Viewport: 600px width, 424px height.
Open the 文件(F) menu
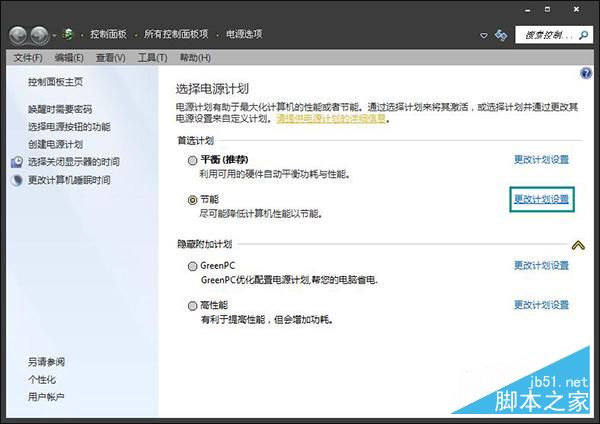tap(28, 58)
